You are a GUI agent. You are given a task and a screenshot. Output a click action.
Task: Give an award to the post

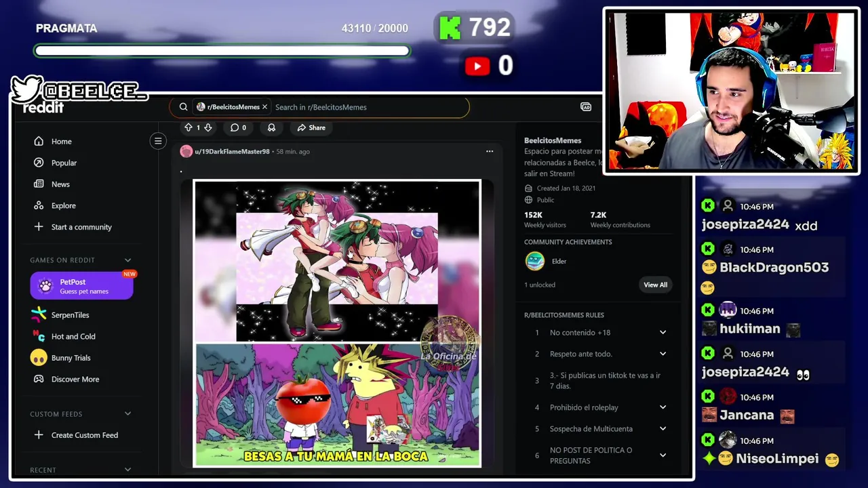tap(271, 127)
